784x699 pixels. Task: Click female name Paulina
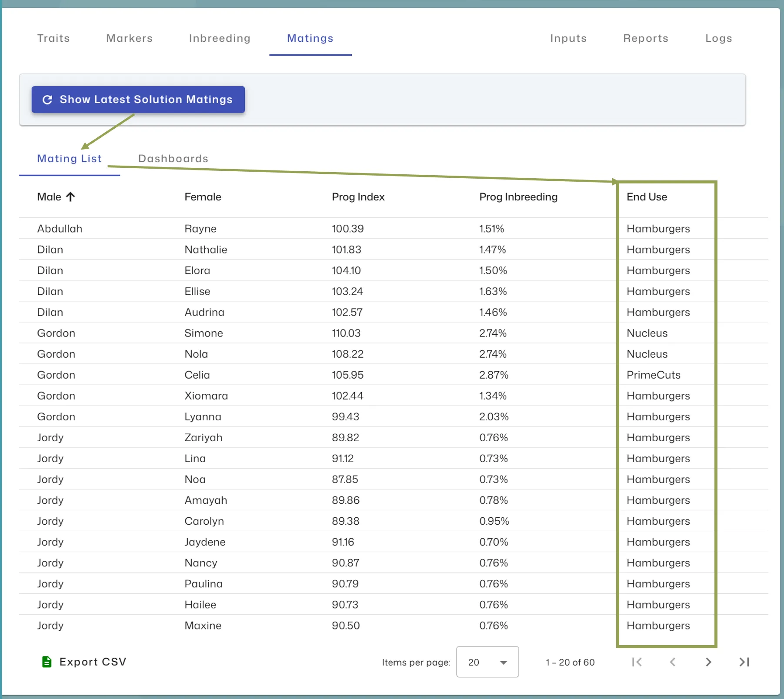coord(203,583)
